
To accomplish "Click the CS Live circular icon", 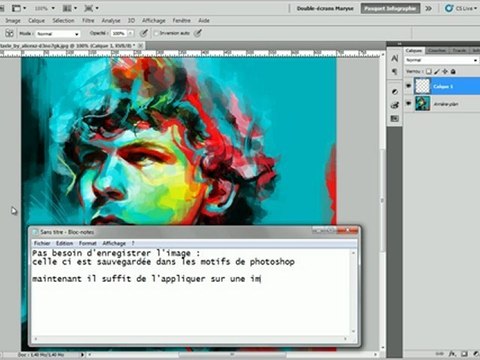I will 449,8.
